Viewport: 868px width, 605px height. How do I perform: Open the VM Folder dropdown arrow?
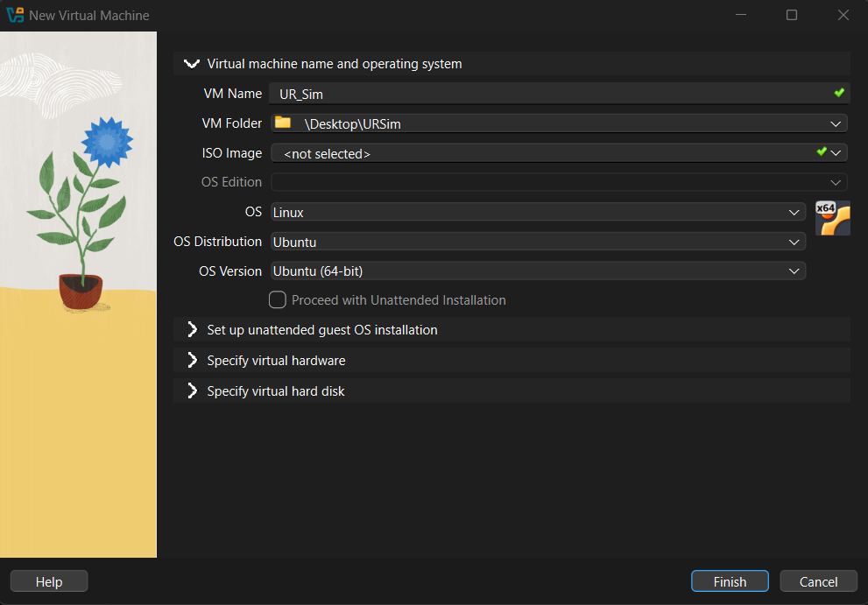[836, 123]
